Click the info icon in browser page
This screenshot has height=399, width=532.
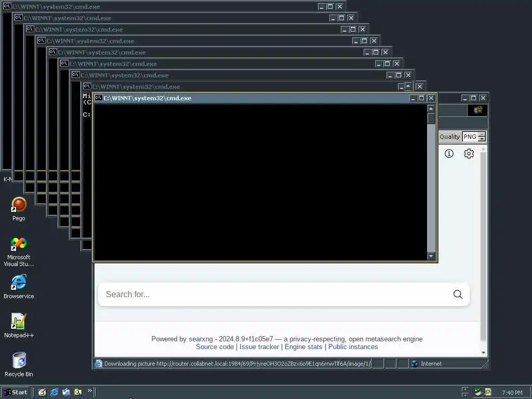point(449,154)
